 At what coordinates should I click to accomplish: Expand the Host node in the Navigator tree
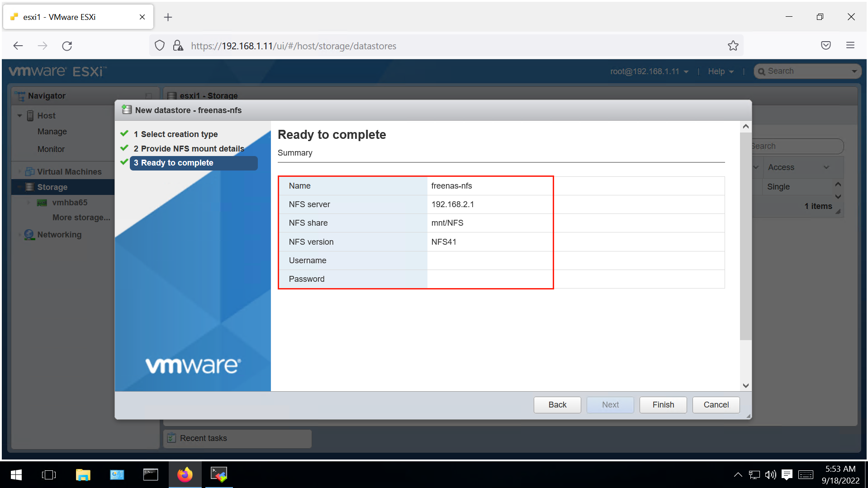click(19, 115)
